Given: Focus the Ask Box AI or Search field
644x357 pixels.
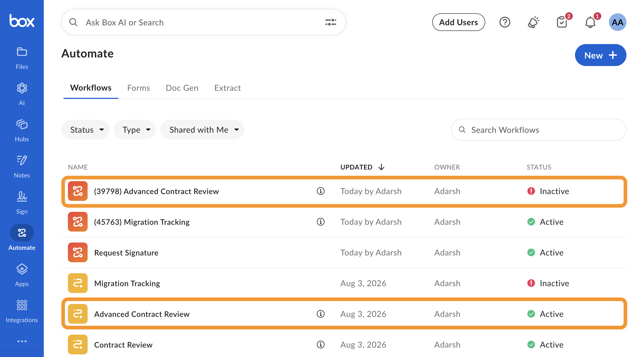Looking at the screenshot, I should 203,22.
